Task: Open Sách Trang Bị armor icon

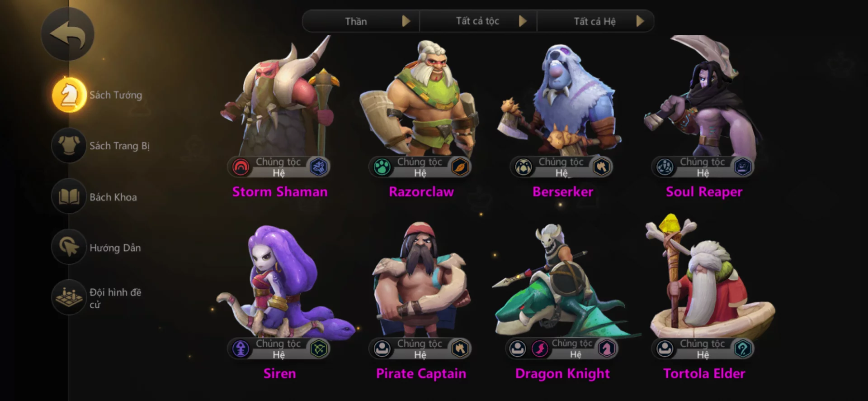Action: point(69,146)
